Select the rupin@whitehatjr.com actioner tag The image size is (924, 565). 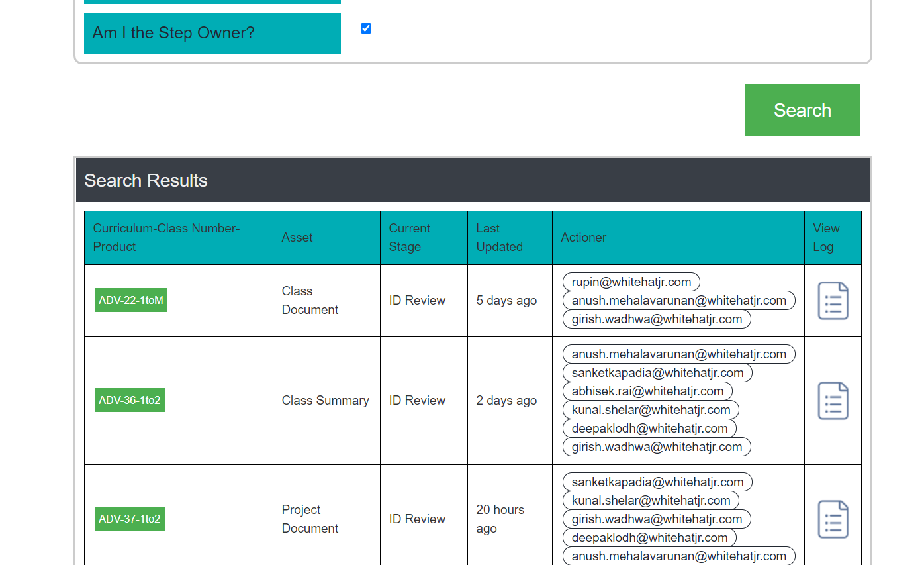pyautogui.click(x=631, y=282)
